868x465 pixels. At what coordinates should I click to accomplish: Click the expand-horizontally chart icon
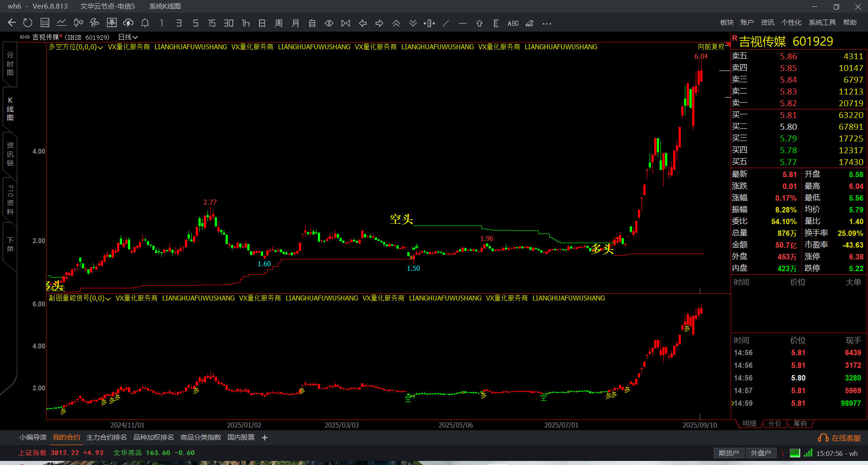click(x=329, y=23)
